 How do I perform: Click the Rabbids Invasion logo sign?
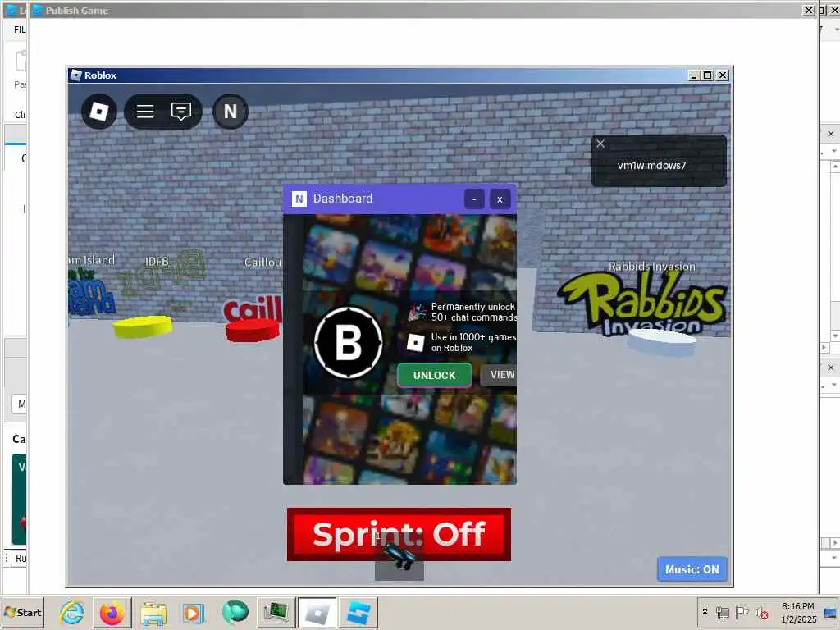643,303
